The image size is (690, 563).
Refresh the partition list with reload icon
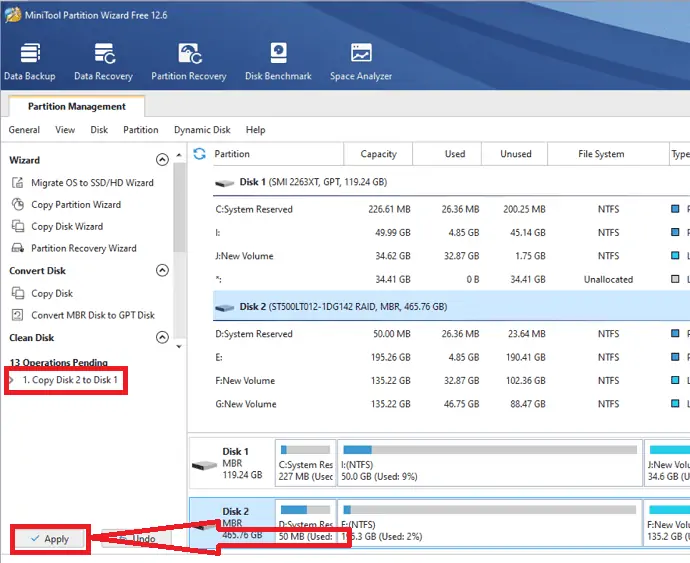[x=199, y=154]
